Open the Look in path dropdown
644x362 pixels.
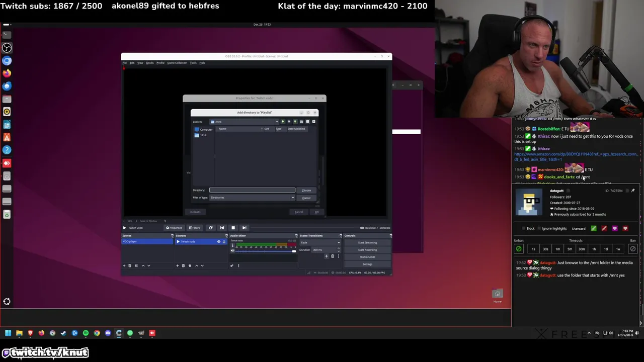(x=244, y=122)
